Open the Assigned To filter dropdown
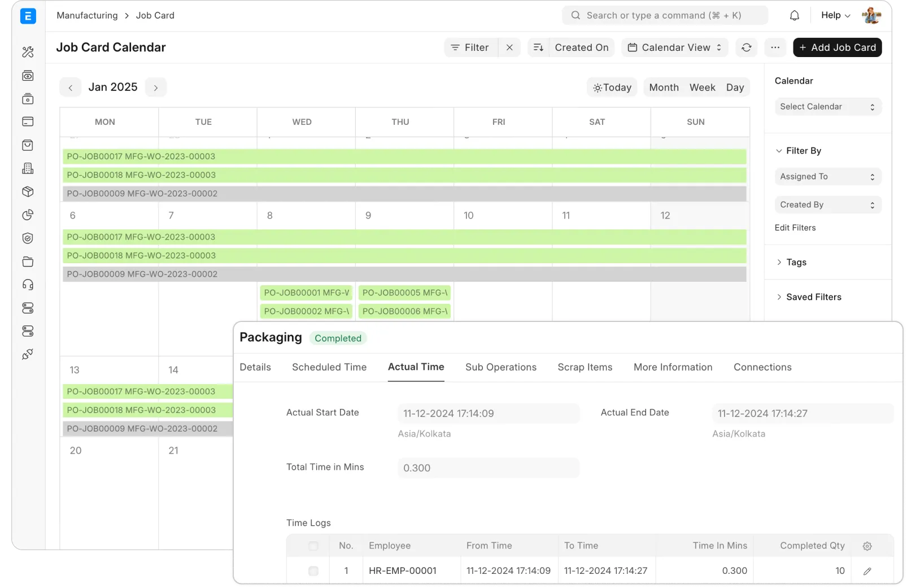 [x=827, y=176]
